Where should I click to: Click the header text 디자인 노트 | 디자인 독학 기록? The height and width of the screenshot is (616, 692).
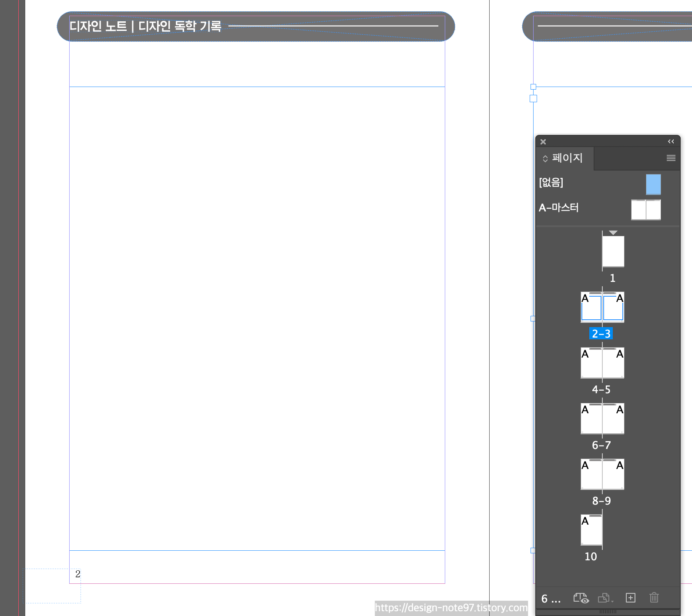[x=145, y=26]
